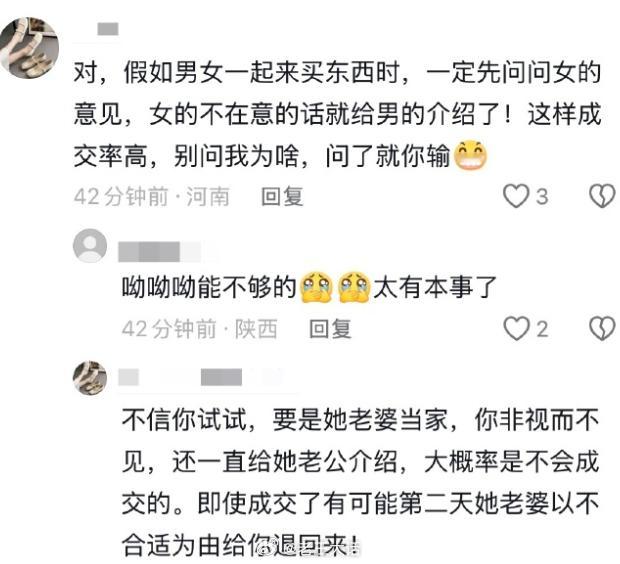Tap broken heart on the Shaanxi reply
The height and width of the screenshot is (564, 620).
(x=602, y=329)
